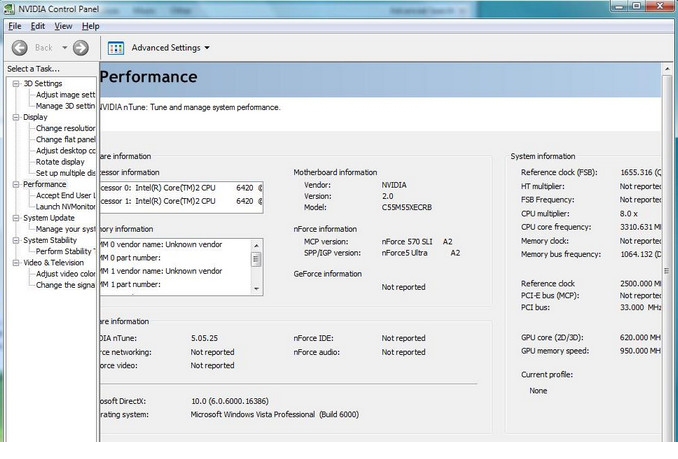Click Current profile None value

point(538,391)
